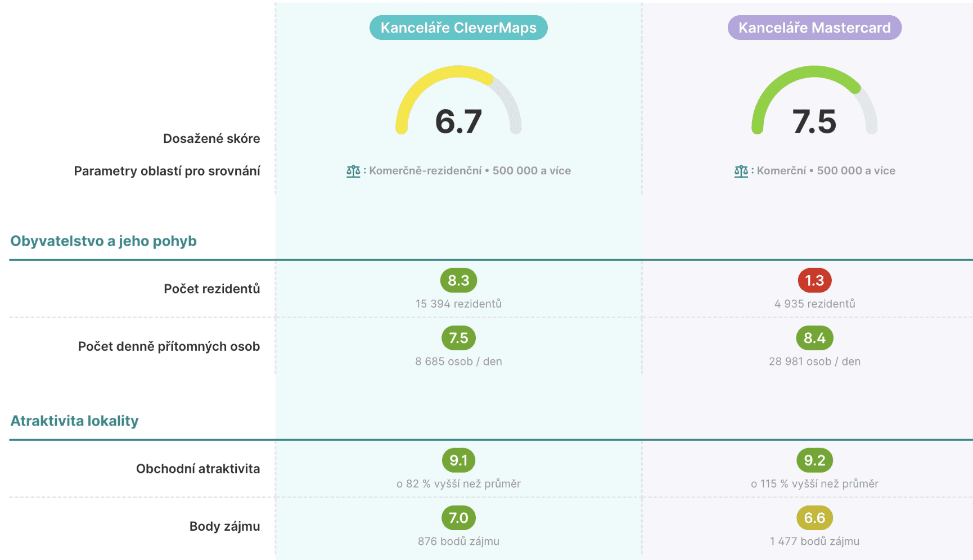973x560 pixels.
Task: Click the text '8 685 osob / den'
Action: point(458,362)
